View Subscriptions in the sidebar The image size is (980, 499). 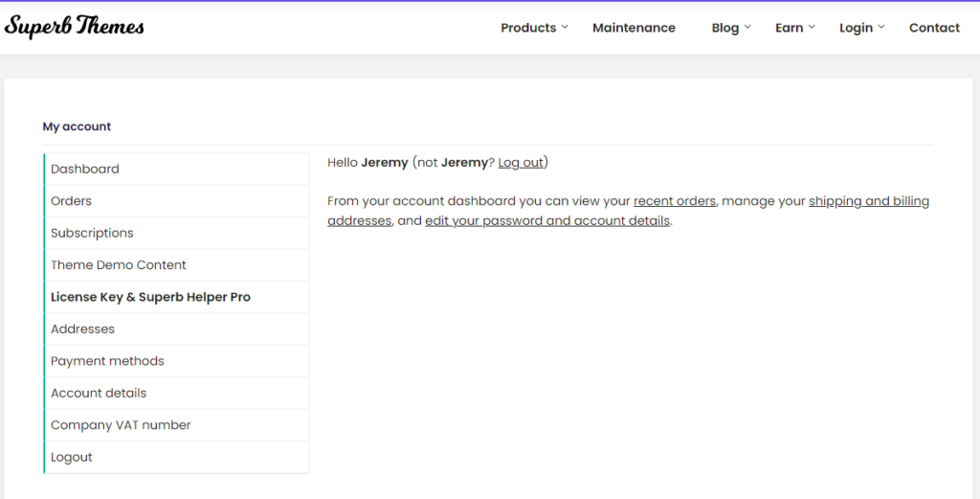pyautogui.click(x=177, y=233)
